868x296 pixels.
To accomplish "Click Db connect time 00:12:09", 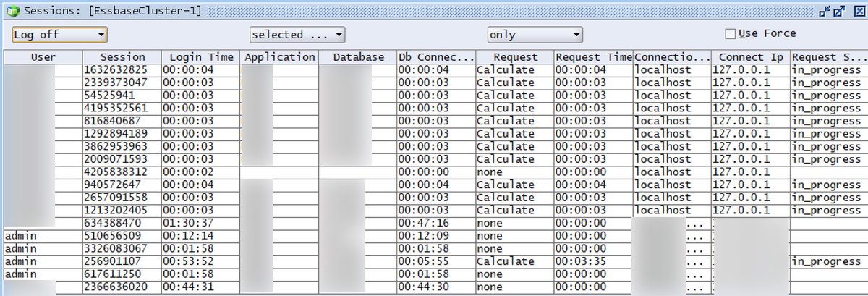I will (424, 236).
